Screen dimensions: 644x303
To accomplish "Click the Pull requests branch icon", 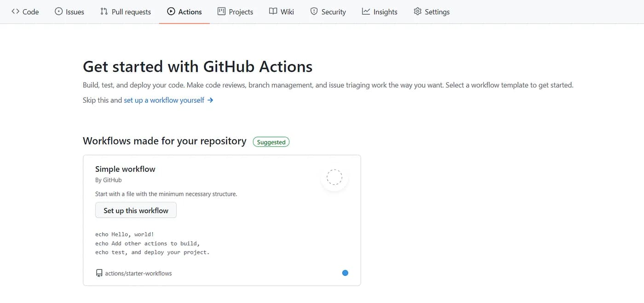I will pyautogui.click(x=104, y=12).
